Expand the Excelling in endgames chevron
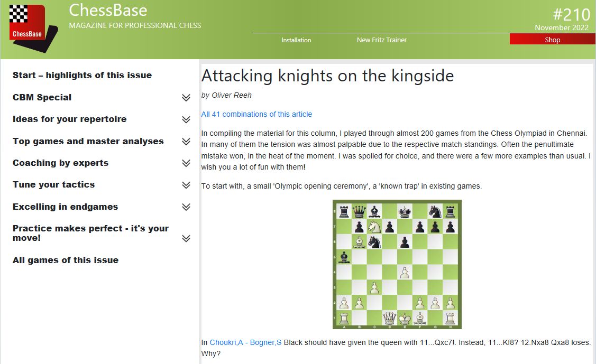 pyautogui.click(x=186, y=207)
